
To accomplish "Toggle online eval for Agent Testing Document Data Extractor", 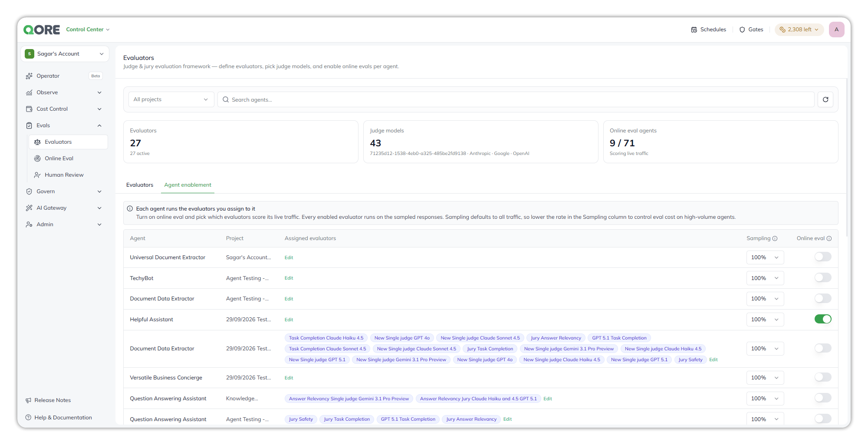I will tap(823, 298).
